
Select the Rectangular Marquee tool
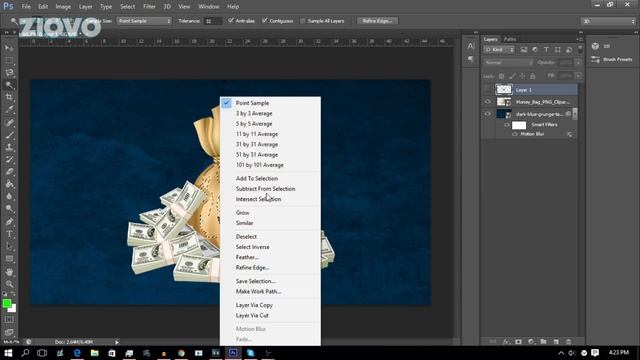point(9,60)
